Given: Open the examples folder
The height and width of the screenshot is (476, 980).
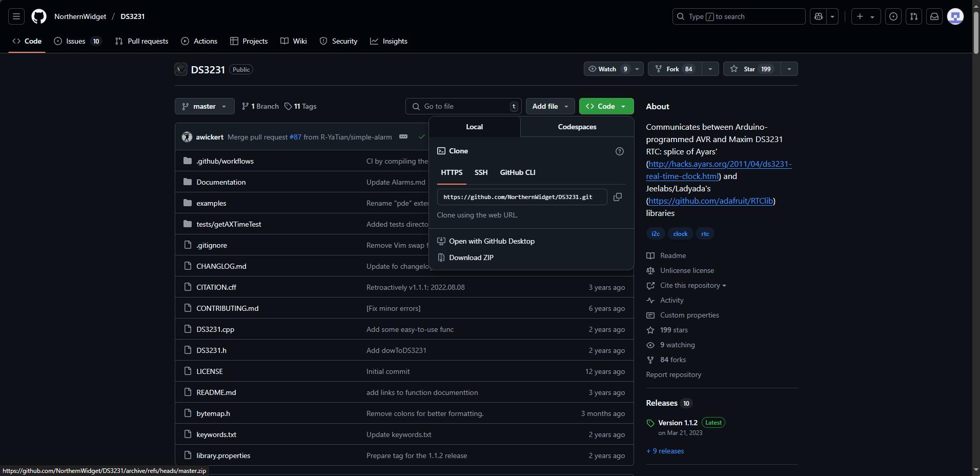Looking at the screenshot, I should [211, 203].
